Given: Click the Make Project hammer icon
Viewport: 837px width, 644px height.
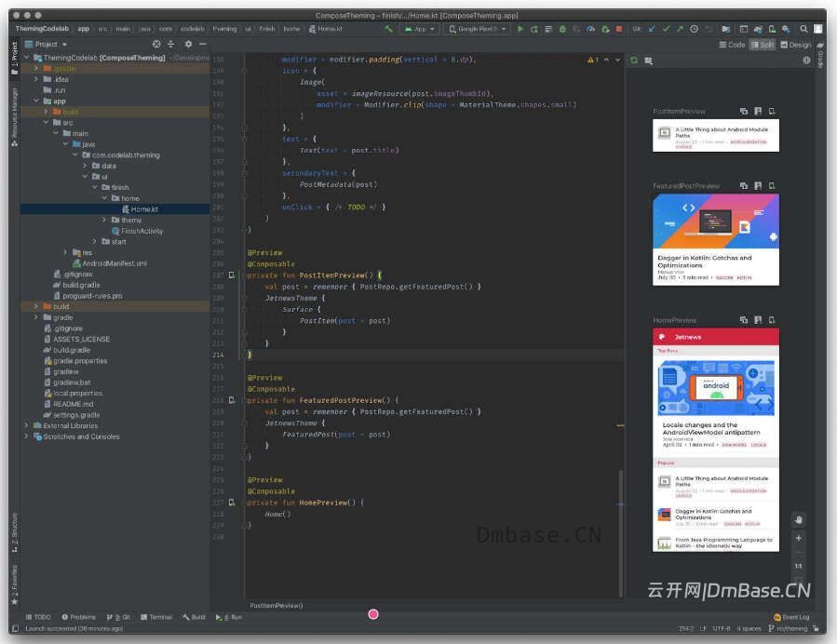Looking at the screenshot, I should 388,29.
